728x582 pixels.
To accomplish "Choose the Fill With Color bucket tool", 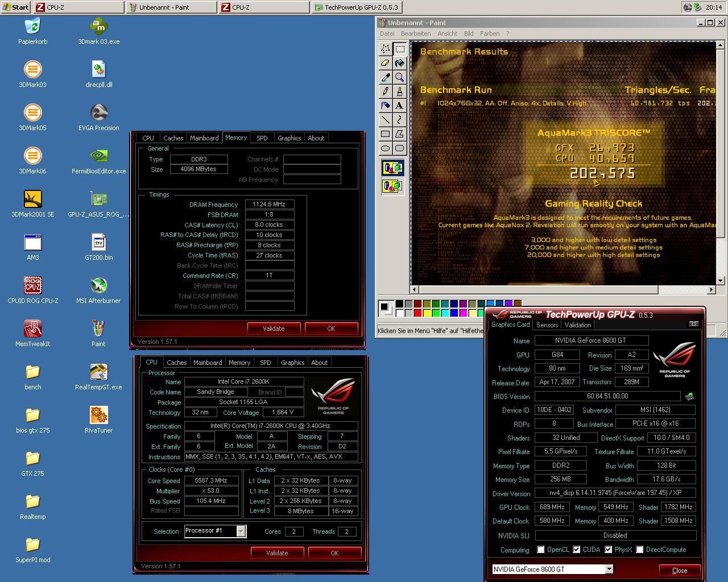I will tap(400, 63).
